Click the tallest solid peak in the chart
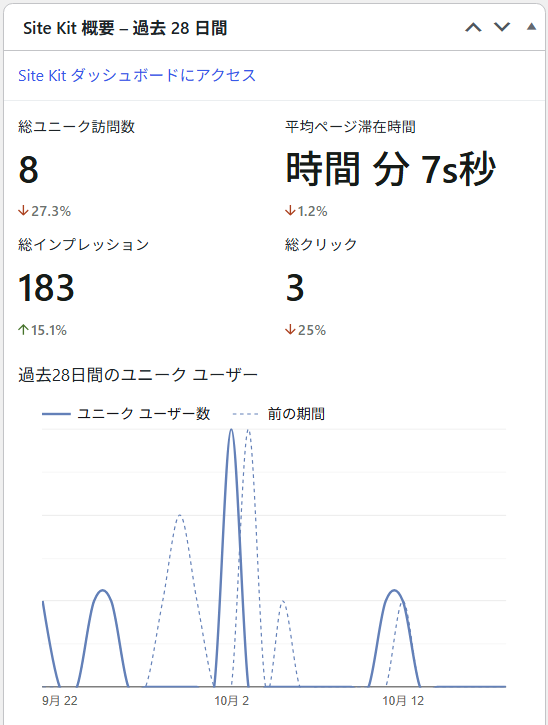The height and width of the screenshot is (725, 548). pos(231,430)
